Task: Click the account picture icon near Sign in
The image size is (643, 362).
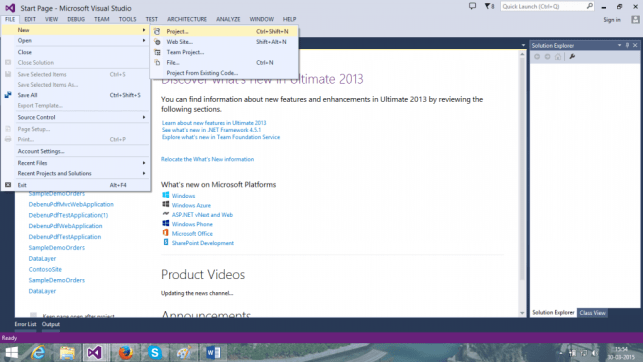Action: (635, 20)
